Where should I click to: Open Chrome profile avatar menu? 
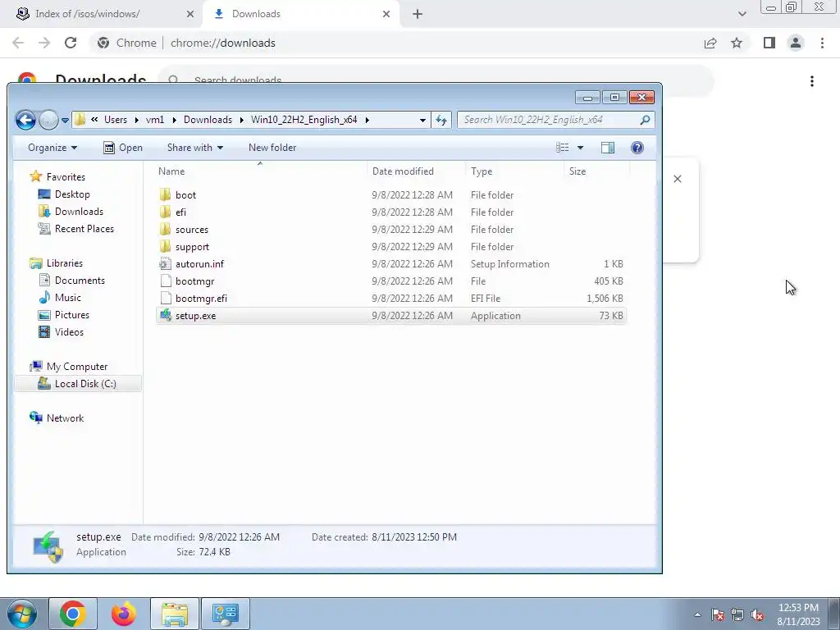pos(796,43)
